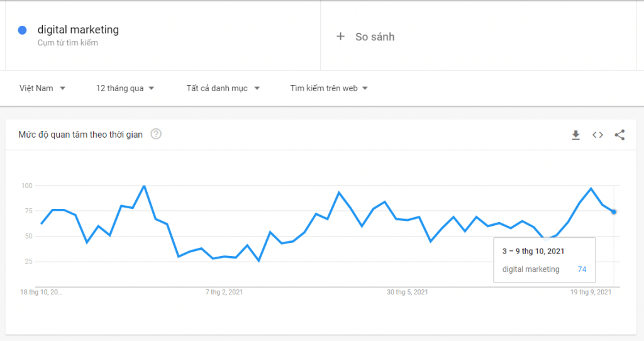Click the 30 thg 5, 2021 axis label
Screen dimensions: 644x341
(x=408, y=292)
